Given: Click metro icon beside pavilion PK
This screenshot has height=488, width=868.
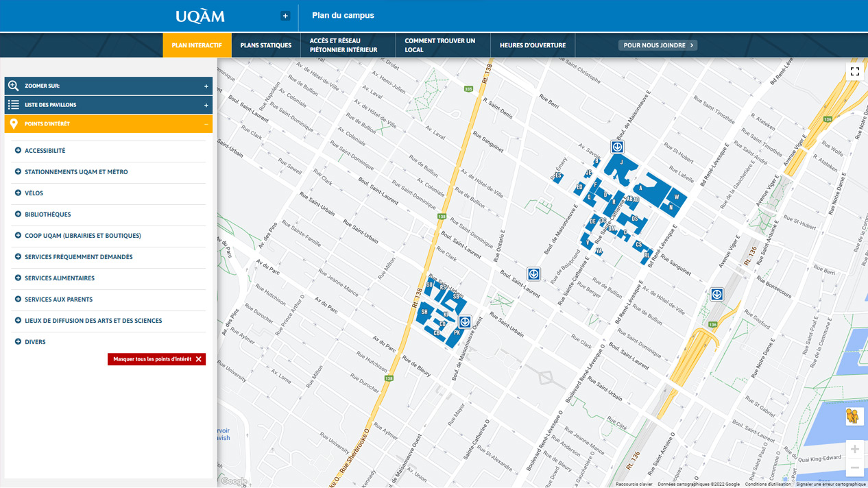Looking at the screenshot, I should coord(465,321).
